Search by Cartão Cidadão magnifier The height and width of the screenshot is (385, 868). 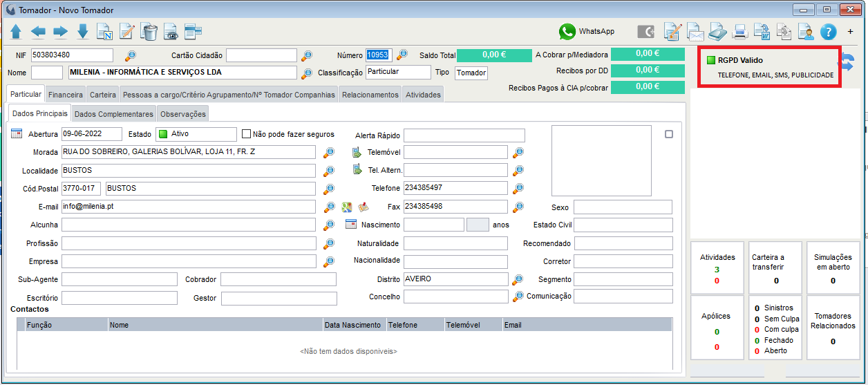[306, 56]
